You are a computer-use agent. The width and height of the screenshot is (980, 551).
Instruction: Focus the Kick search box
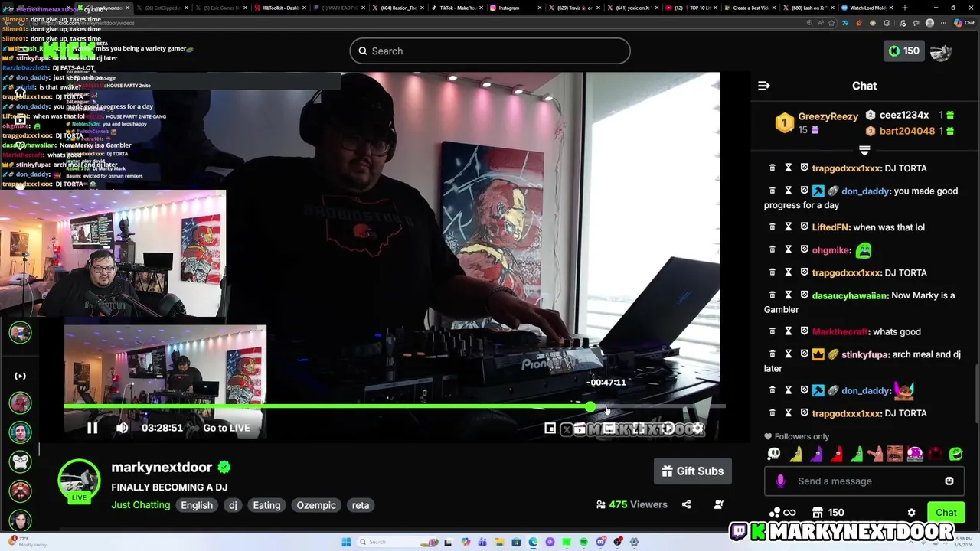(x=490, y=51)
